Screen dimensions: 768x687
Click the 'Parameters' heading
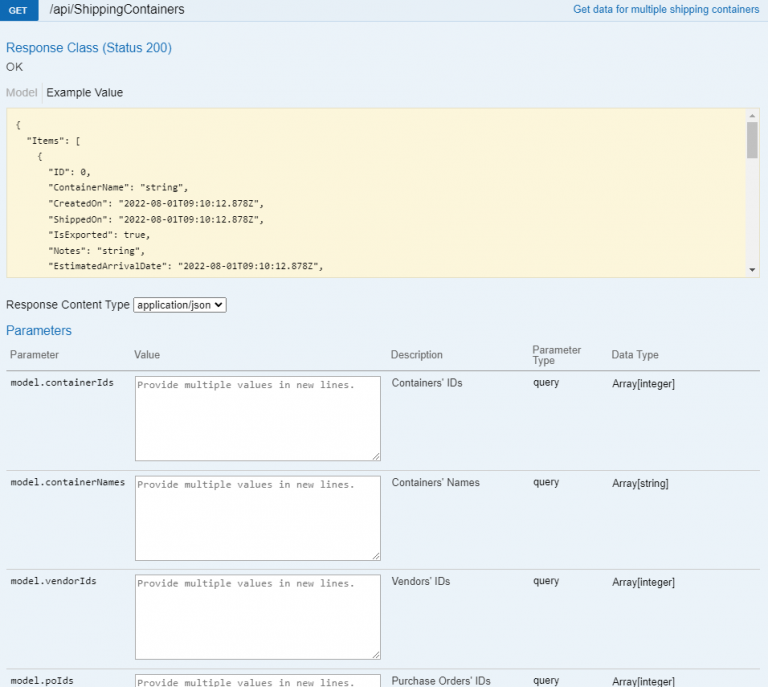click(x=39, y=331)
